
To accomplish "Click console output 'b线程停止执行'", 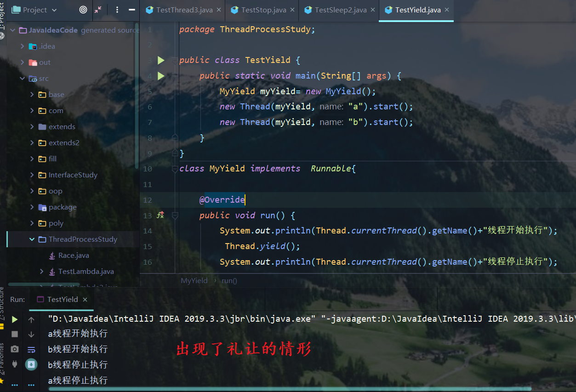I will point(78,364).
